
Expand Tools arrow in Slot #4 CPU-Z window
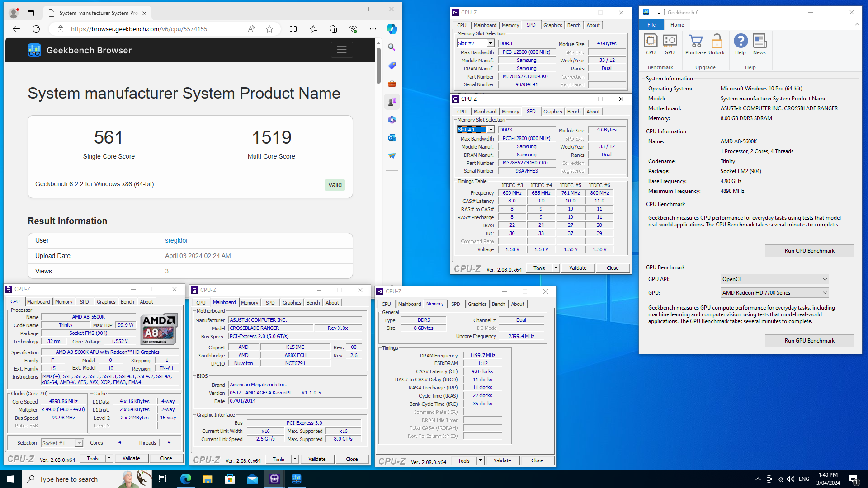pyautogui.click(x=556, y=268)
